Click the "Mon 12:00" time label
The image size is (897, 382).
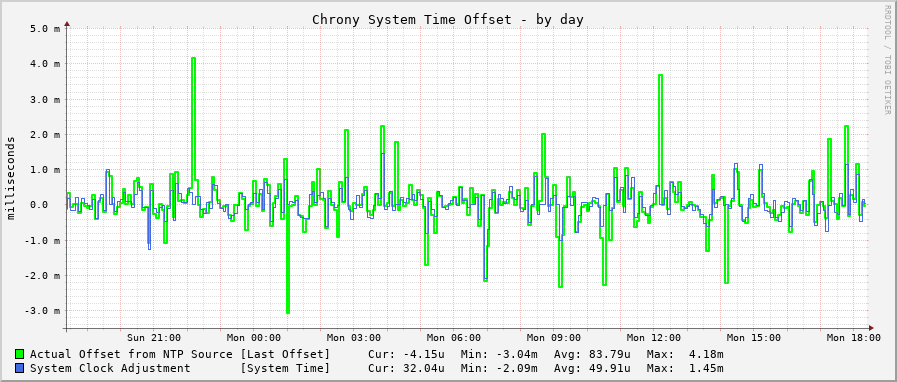pyautogui.click(x=654, y=338)
